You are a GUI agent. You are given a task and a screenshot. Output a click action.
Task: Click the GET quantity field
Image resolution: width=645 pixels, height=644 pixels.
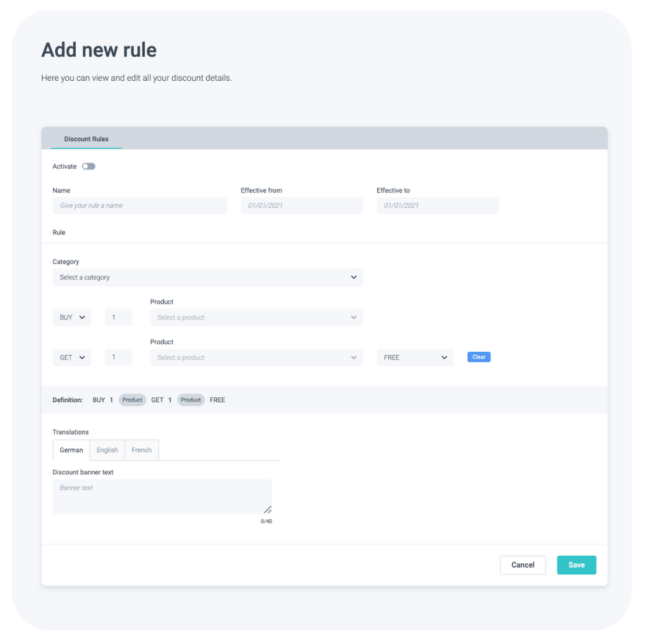(118, 357)
